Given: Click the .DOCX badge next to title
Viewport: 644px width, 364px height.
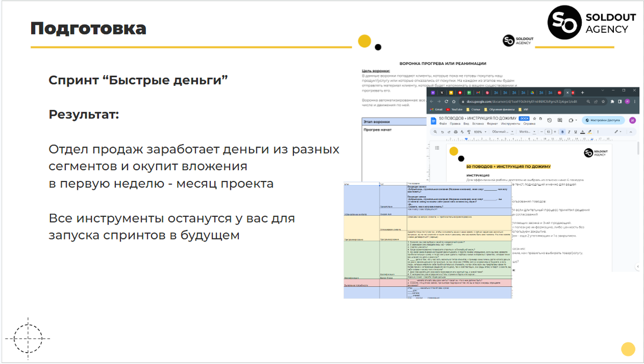Looking at the screenshot, I should (x=524, y=118).
